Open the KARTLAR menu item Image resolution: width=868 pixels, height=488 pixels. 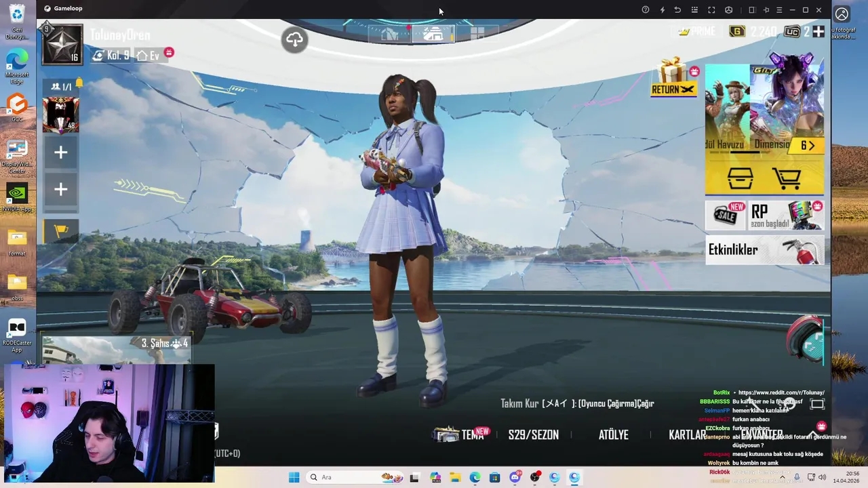coord(688,435)
